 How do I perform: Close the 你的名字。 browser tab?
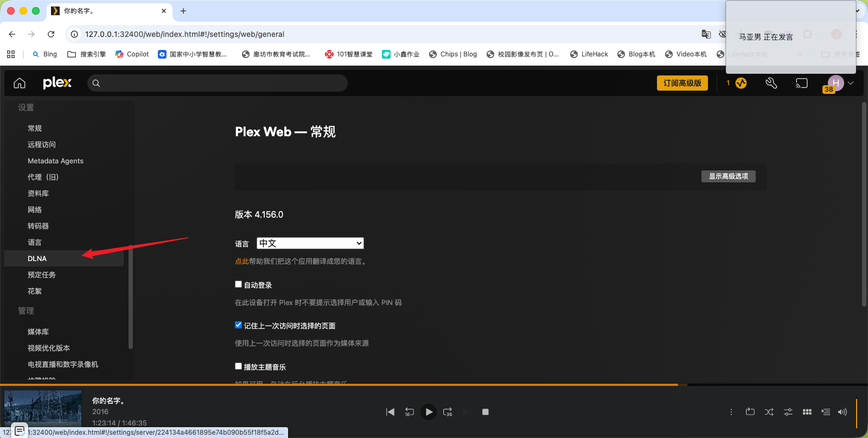point(164,11)
